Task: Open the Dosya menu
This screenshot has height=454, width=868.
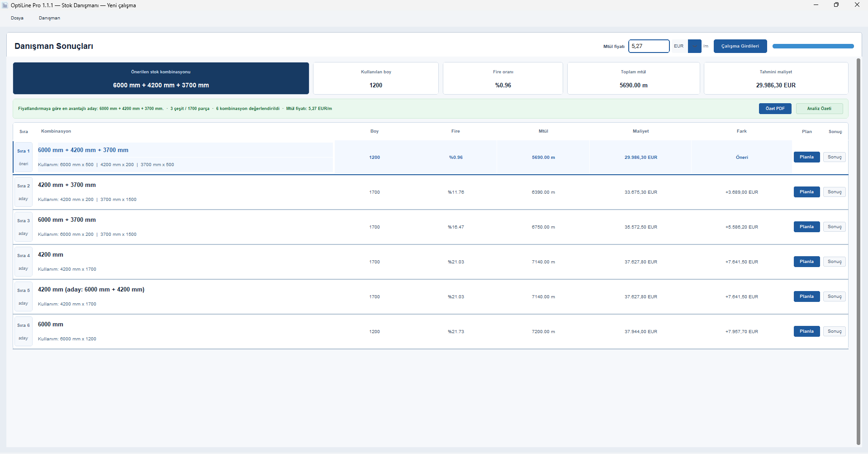Action: click(17, 18)
